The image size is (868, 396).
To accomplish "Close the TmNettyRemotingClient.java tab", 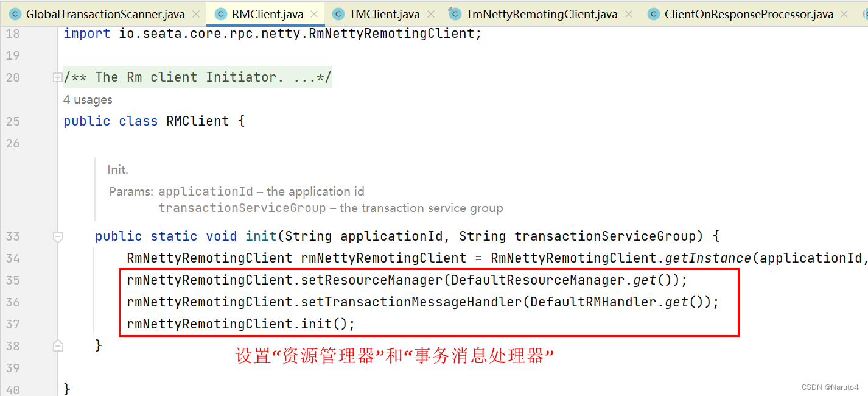I will 629,14.
